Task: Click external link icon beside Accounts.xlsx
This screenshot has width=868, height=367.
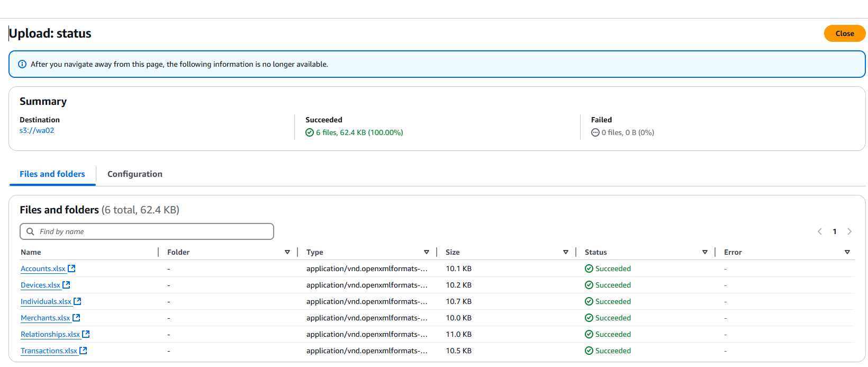Action: [x=71, y=268]
